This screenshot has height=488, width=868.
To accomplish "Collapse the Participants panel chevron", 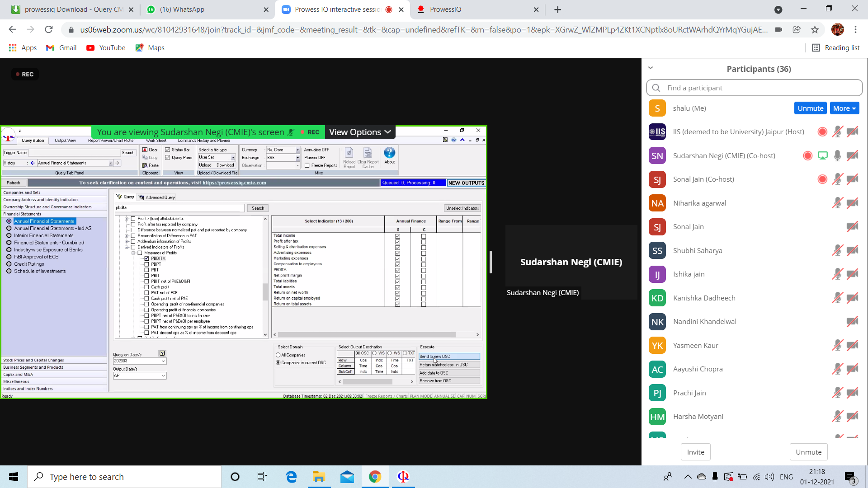I will coord(651,68).
